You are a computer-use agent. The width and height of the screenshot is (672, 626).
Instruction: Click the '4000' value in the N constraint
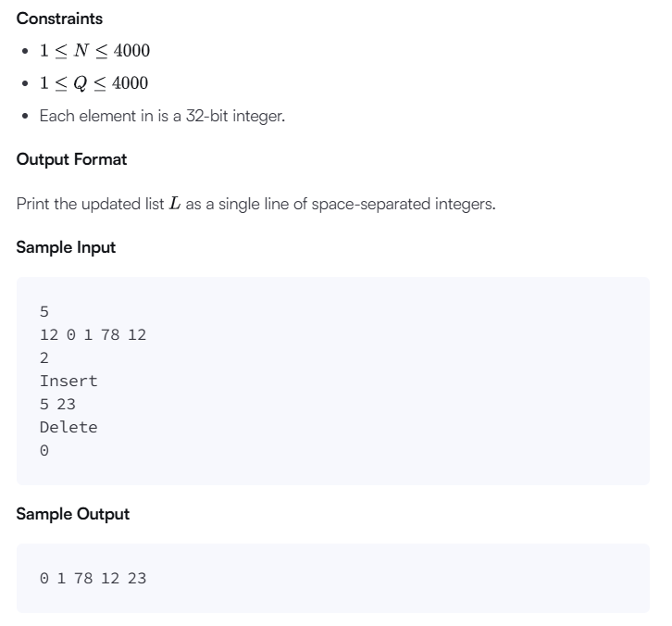point(131,51)
